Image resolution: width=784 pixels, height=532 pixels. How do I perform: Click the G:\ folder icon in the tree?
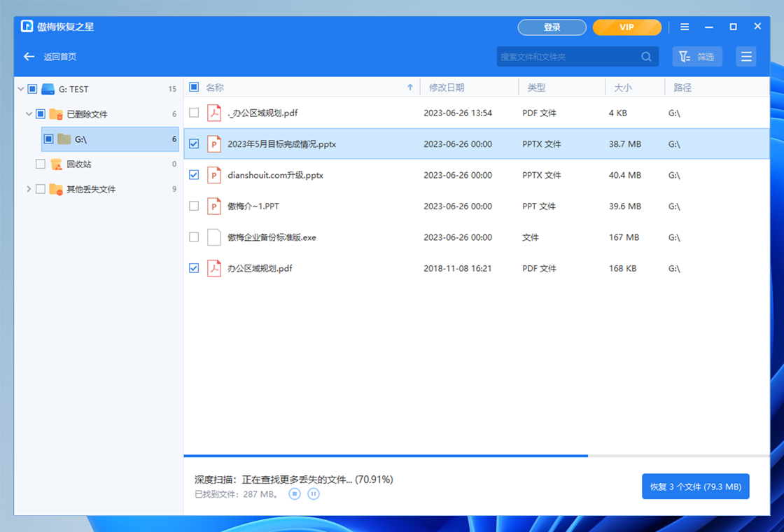pos(64,139)
